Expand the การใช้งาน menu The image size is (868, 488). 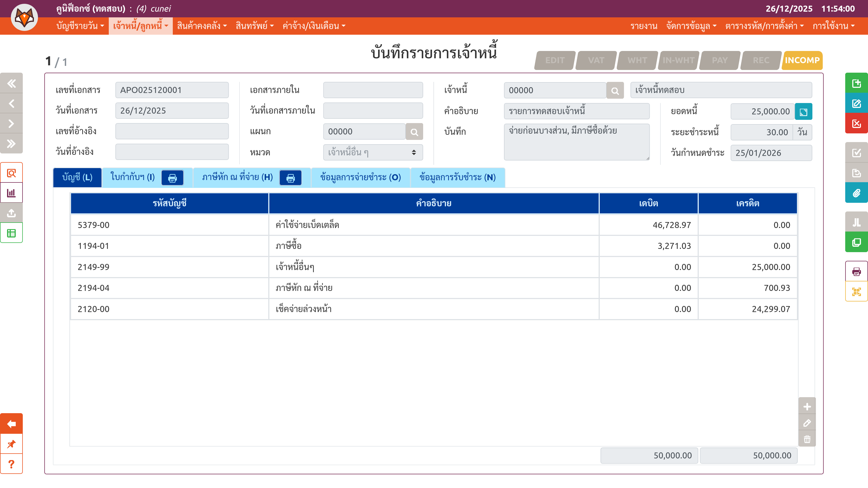833,26
